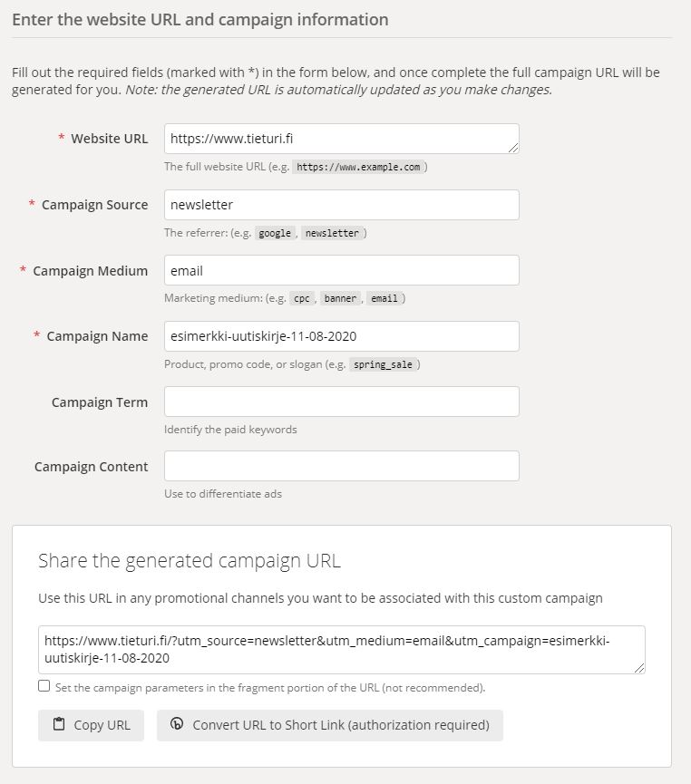691x784 pixels.
Task: Convert URL to Short Link
Action: (329, 725)
